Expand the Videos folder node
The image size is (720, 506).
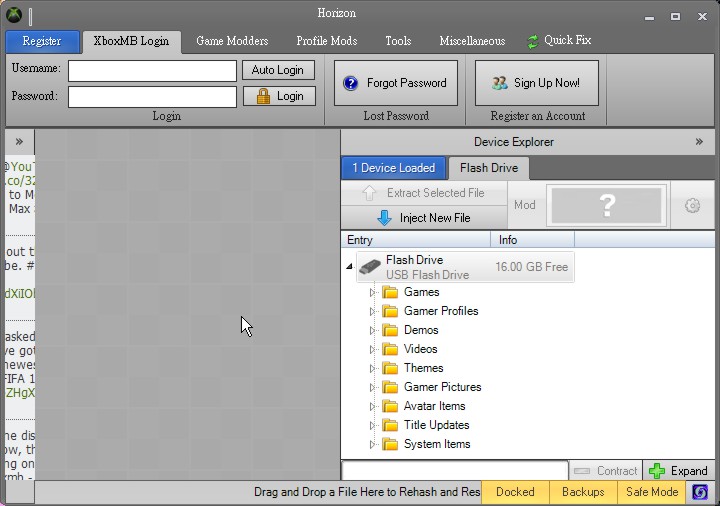coord(372,349)
